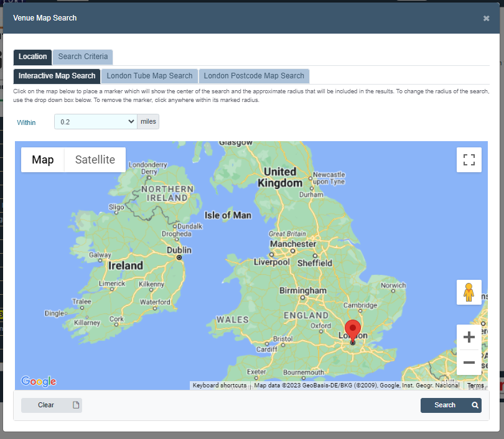Zoom out on the map
Viewport: 504px width, 439px height.
469,363
